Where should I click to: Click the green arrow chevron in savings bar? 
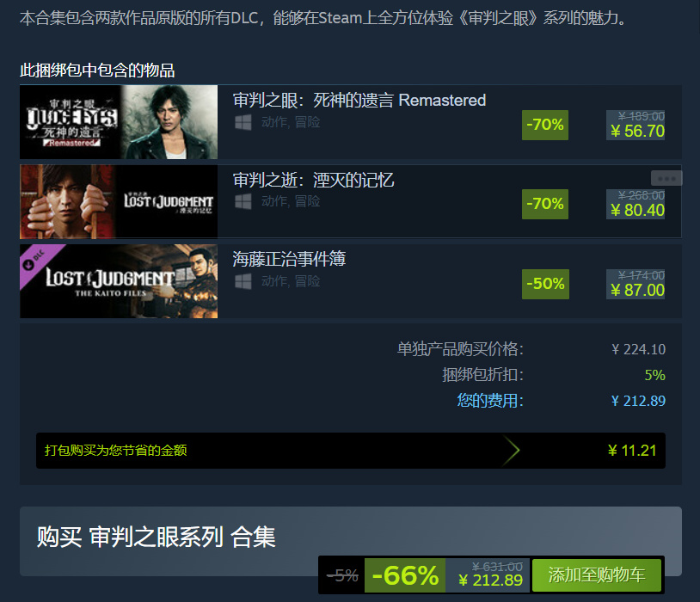(513, 450)
